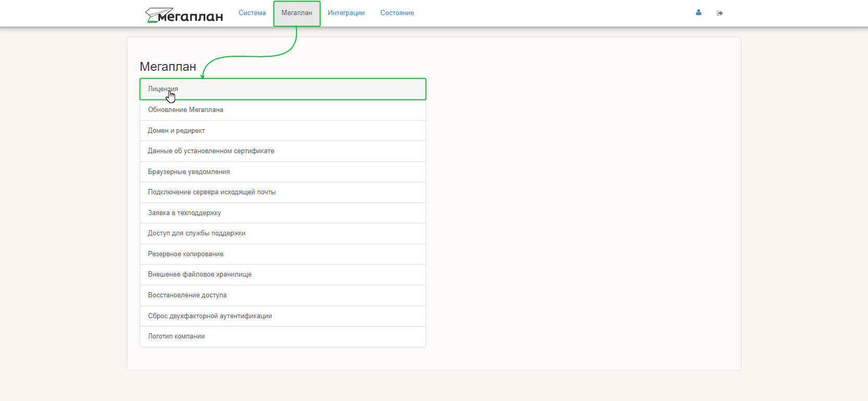This screenshot has height=401, width=868.
Task: Select the Мегаплан tab
Action: 297,13
